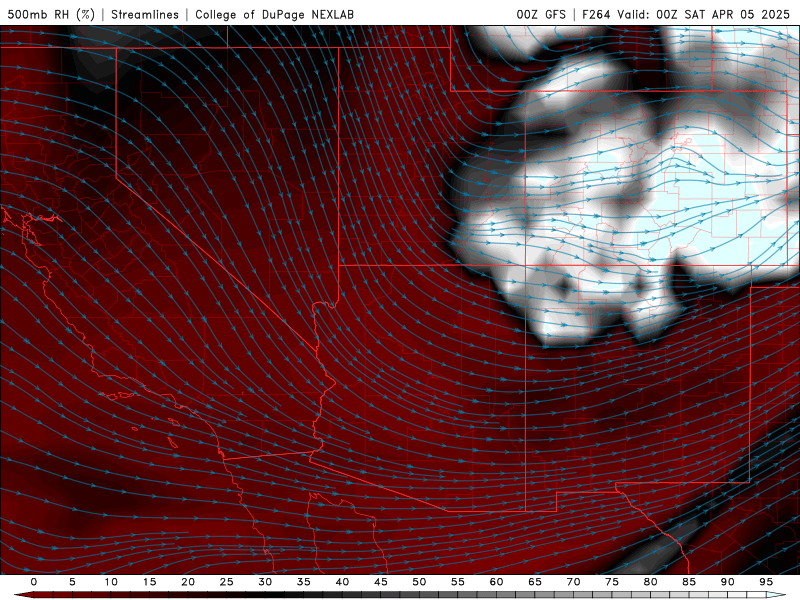Click the "55" color scale label
This screenshot has height=600, width=800.
[x=458, y=582]
